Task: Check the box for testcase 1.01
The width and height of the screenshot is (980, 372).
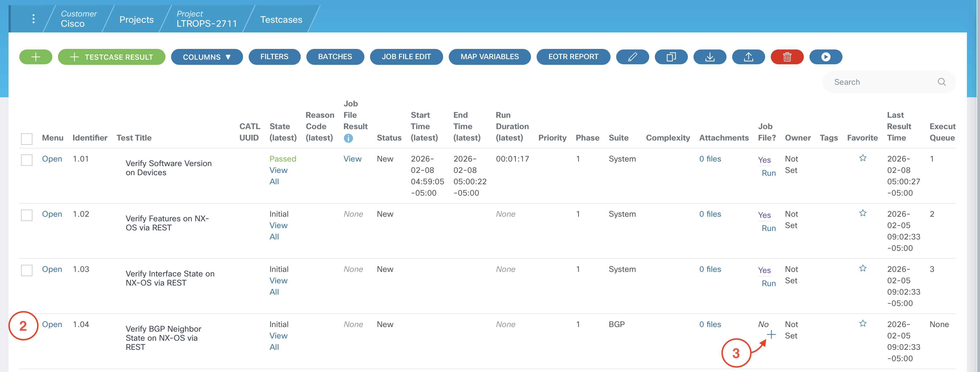Action: (27, 160)
